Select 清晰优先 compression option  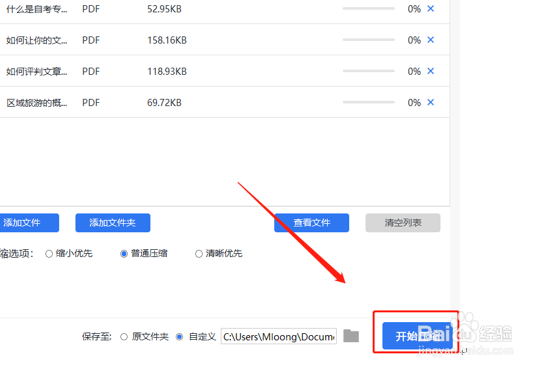pos(219,254)
